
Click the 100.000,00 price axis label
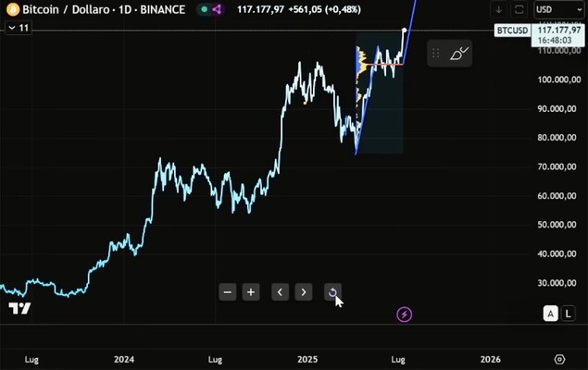point(559,80)
